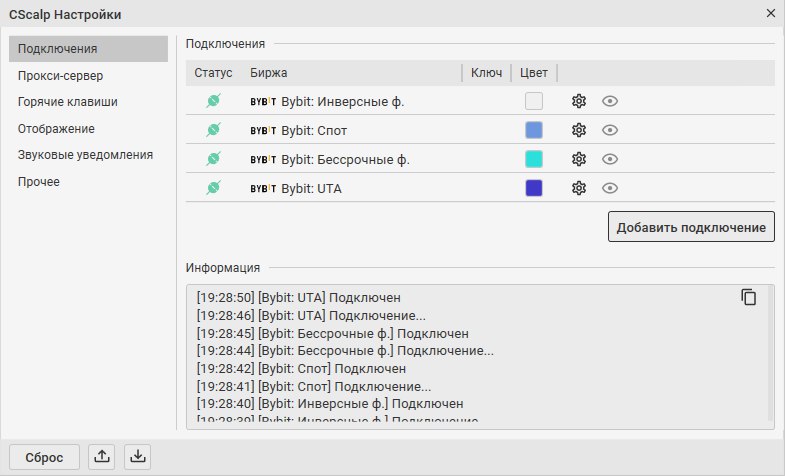Select the Подключения settings section
The width and height of the screenshot is (785, 476).
[88, 49]
